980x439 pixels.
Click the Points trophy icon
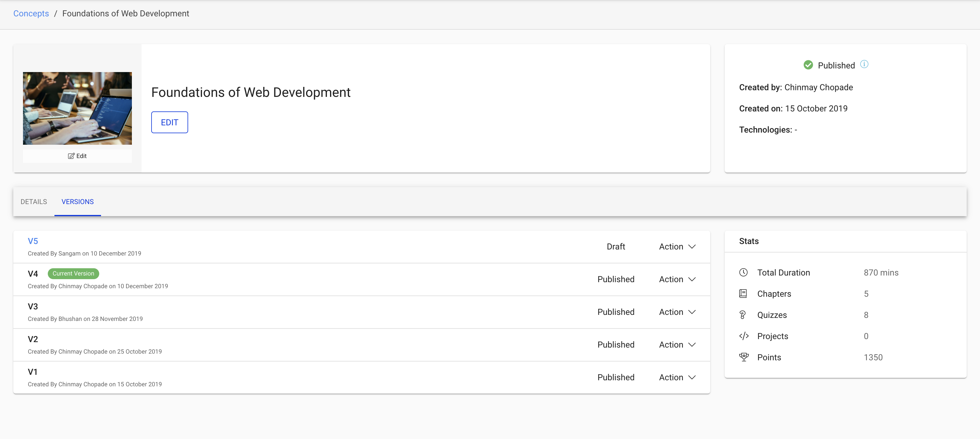coord(743,357)
